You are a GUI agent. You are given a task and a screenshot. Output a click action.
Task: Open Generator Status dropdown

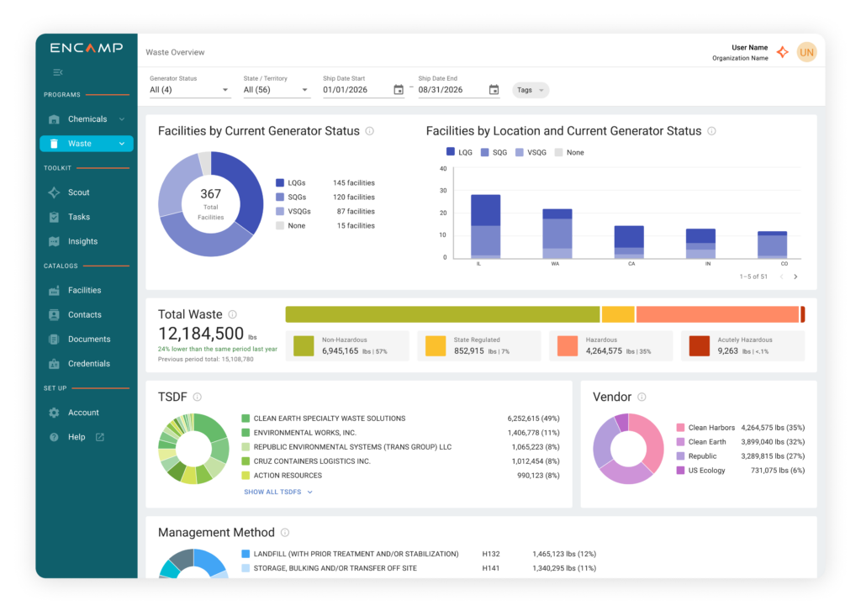[x=189, y=89]
